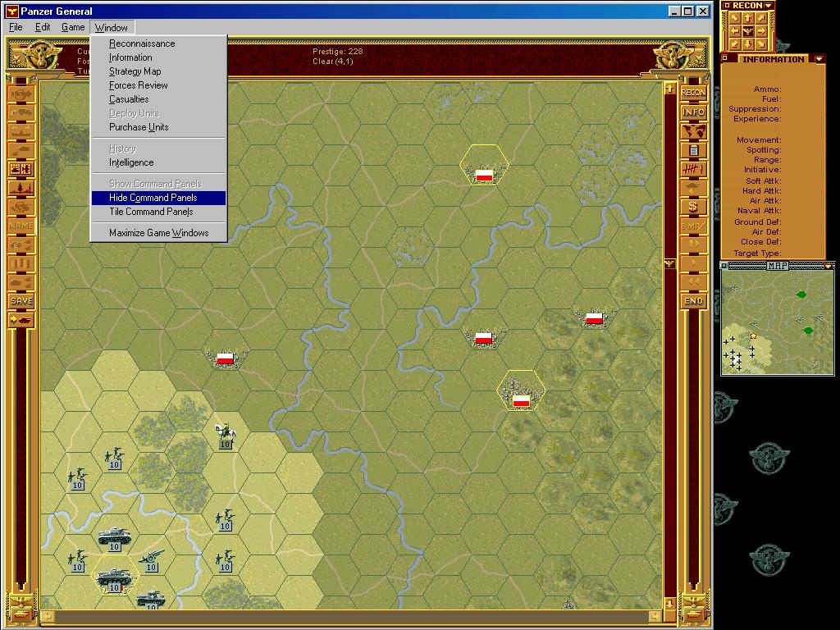Choose Purchase Units menu entry

point(158,127)
